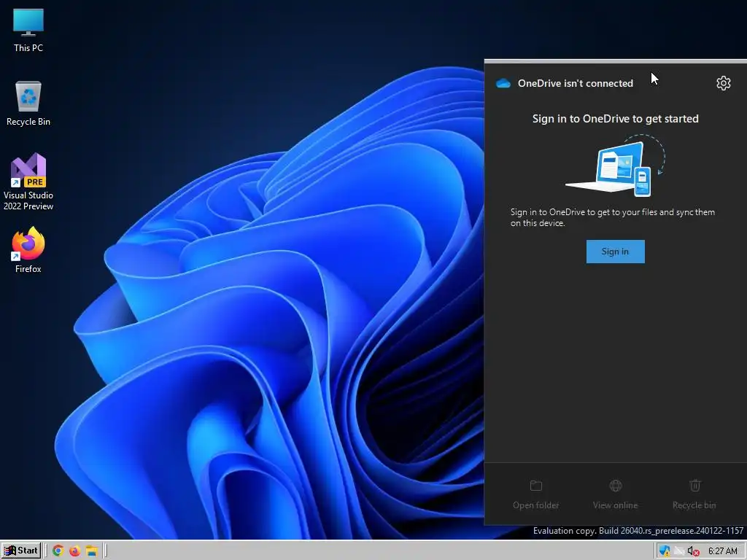Open This PC desktop icon
The height and width of the screenshot is (560, 747).
28,31
